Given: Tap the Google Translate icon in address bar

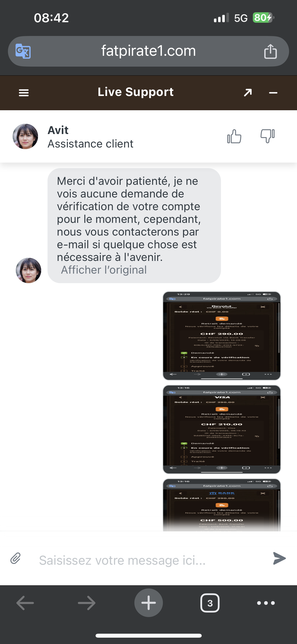Looking at the screenshot, I should tap(23, 51).
